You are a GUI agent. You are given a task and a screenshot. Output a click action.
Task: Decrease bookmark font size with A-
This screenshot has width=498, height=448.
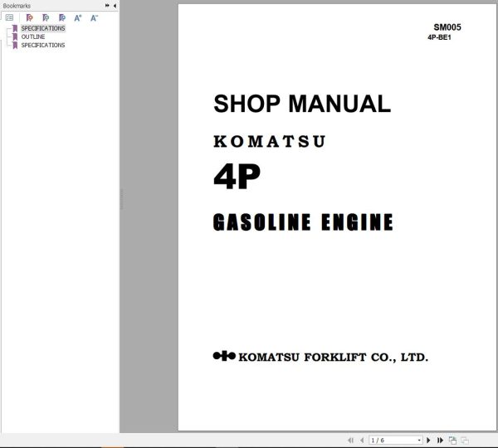94,17
